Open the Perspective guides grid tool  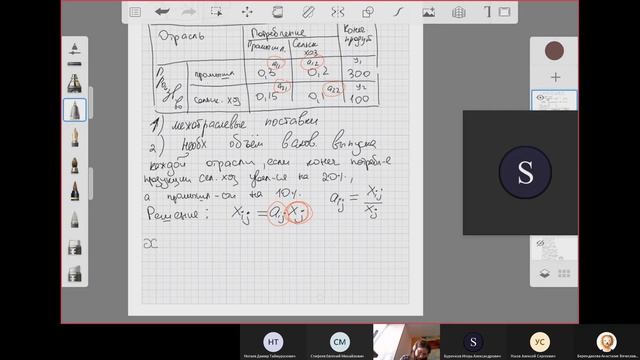point(458,12)
